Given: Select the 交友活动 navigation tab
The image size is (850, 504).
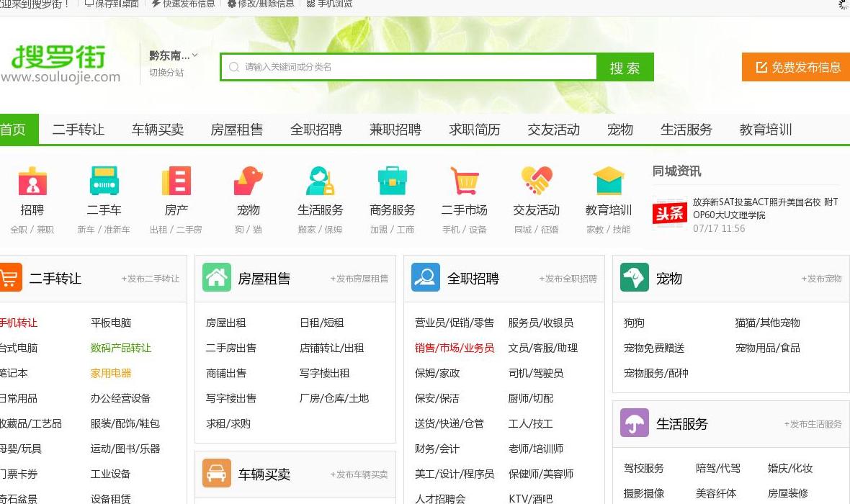Looking at the screenshot, I should pos(554,130).
